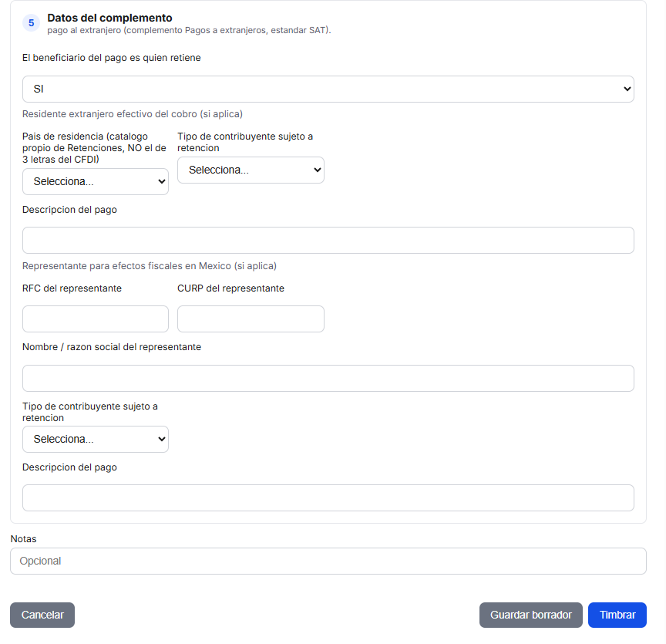666x644 pixels.
Task: Click the Descripcion del pago field under the representante section
Action: [x=328, y=497]
